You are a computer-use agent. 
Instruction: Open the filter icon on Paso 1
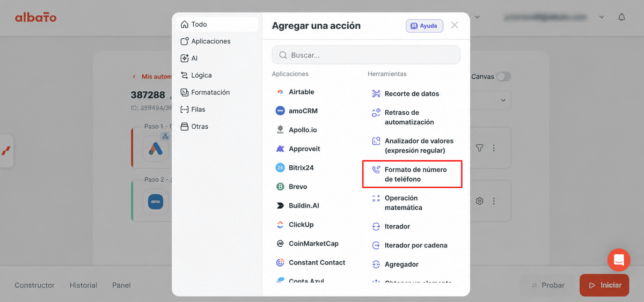480,148
